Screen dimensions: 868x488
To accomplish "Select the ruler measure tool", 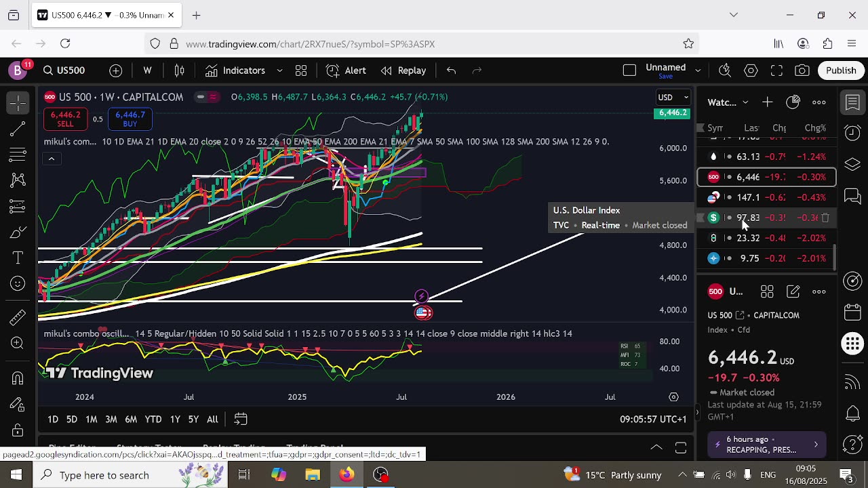I will point(18,317).
